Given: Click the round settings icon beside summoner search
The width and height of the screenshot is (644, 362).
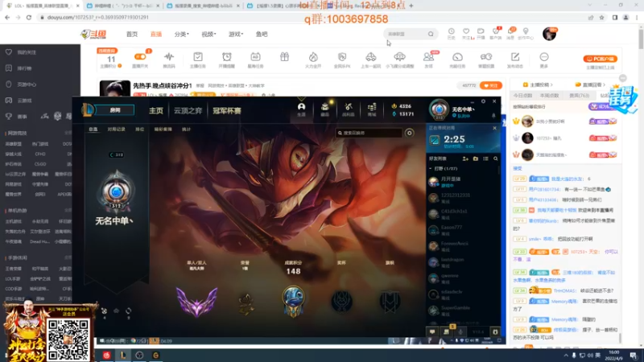Looking at the screenshot, I should [x=410, y=133].
